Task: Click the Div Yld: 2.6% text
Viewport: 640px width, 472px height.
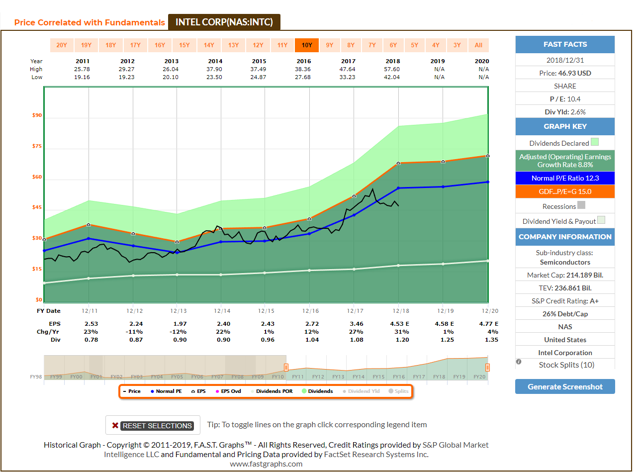Action: point(565,112)
